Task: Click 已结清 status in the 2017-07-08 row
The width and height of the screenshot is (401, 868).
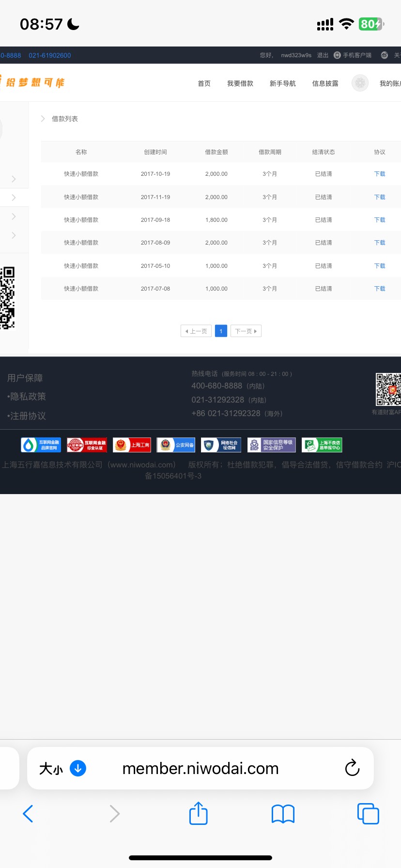Action: [324, 289]
